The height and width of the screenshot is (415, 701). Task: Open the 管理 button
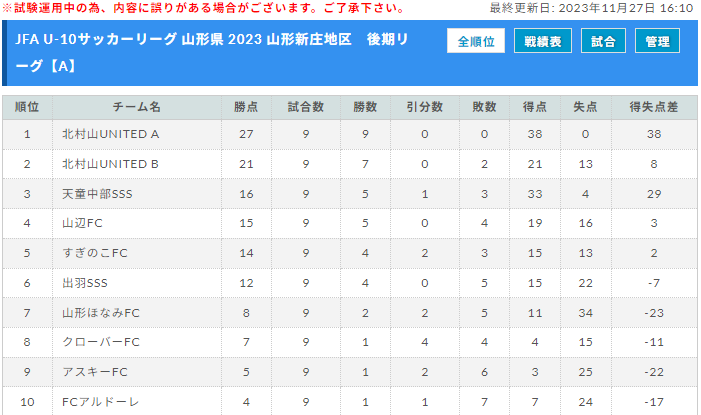click(x=657, y=41)
